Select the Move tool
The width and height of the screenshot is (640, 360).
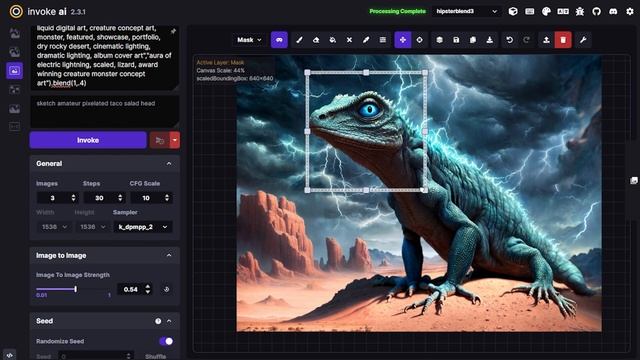(x=403, y=40)
